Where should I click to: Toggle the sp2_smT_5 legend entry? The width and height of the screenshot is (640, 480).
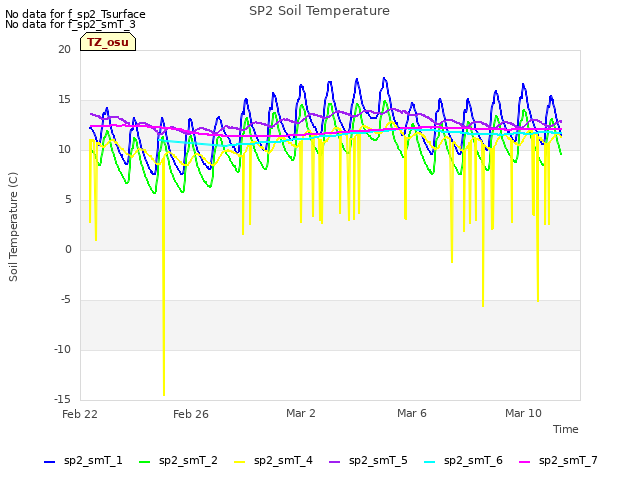point(368,461)
